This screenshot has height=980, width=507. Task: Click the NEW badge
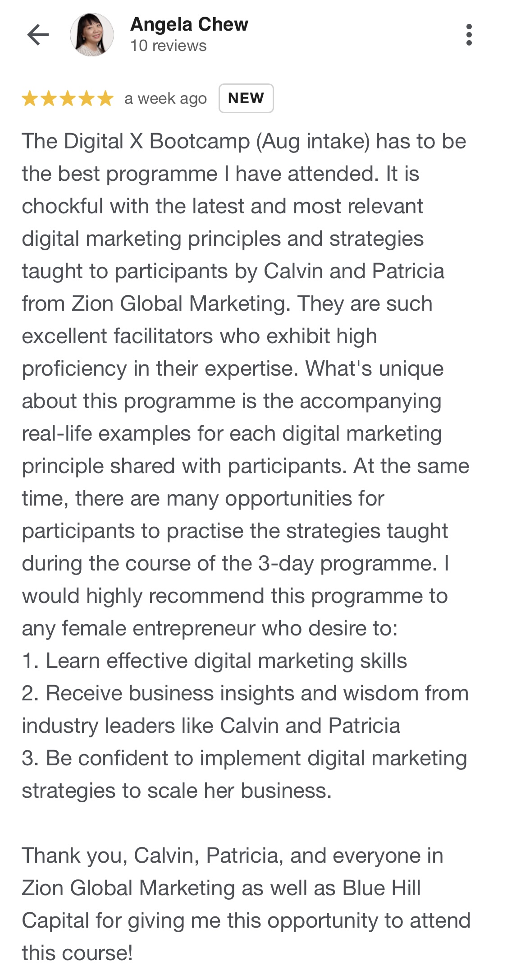click(x=246, y=98)
